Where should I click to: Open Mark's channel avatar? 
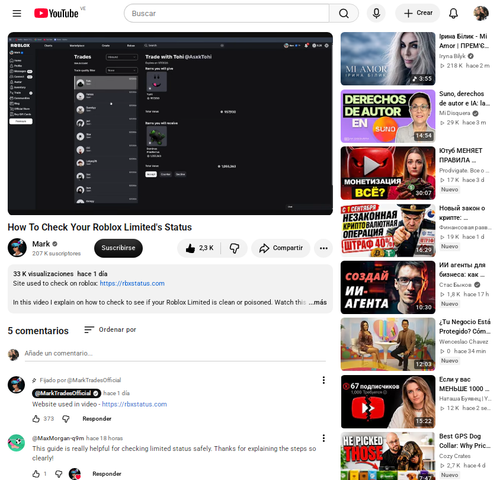tap(17, 248)
